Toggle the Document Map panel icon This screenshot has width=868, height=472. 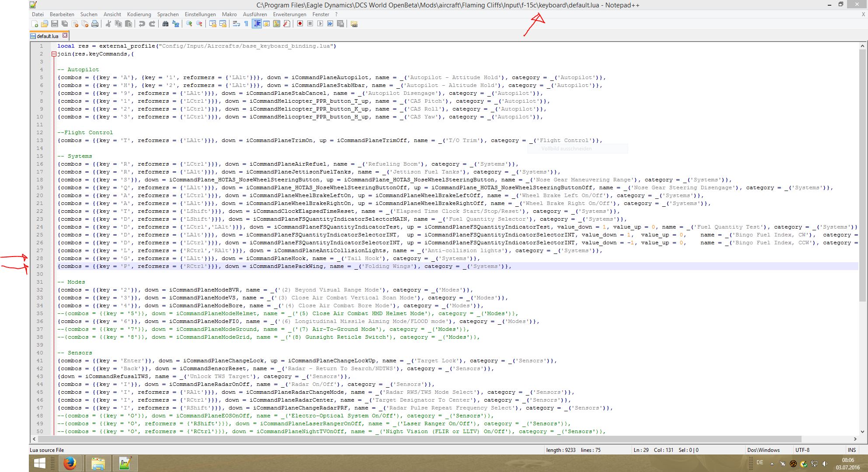click(276, 24)
